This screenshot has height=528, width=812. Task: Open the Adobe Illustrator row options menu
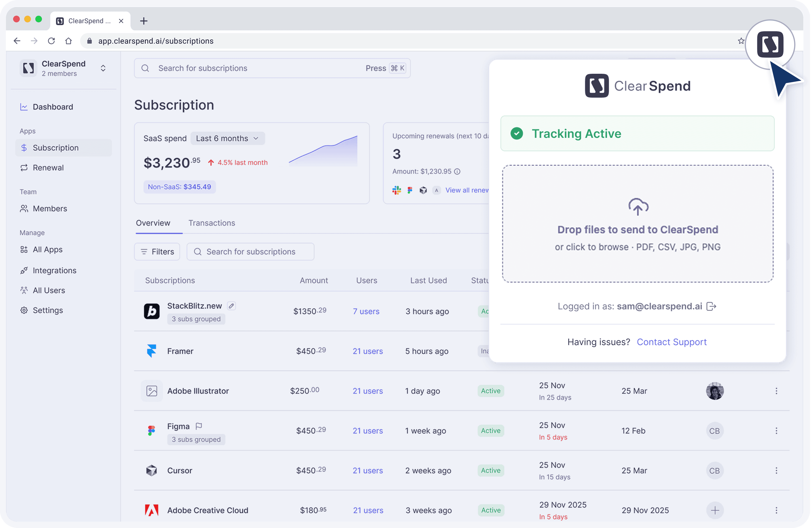click(x=776, y=391)
